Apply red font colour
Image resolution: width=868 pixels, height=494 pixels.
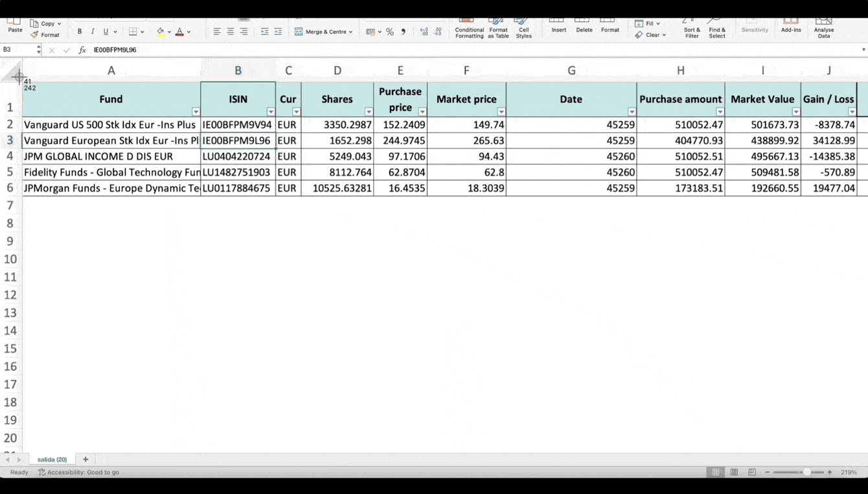[x=179, y=31]
